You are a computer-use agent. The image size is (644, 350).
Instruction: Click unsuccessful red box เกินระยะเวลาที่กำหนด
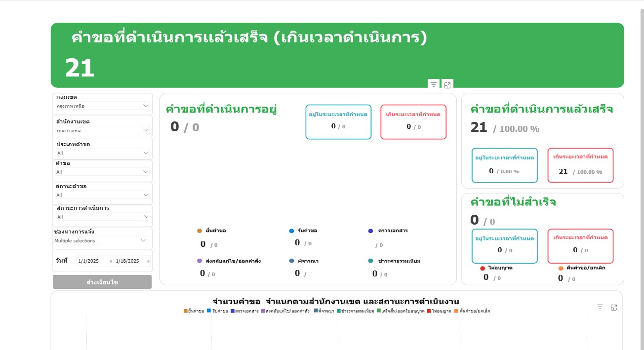point(580,246)
